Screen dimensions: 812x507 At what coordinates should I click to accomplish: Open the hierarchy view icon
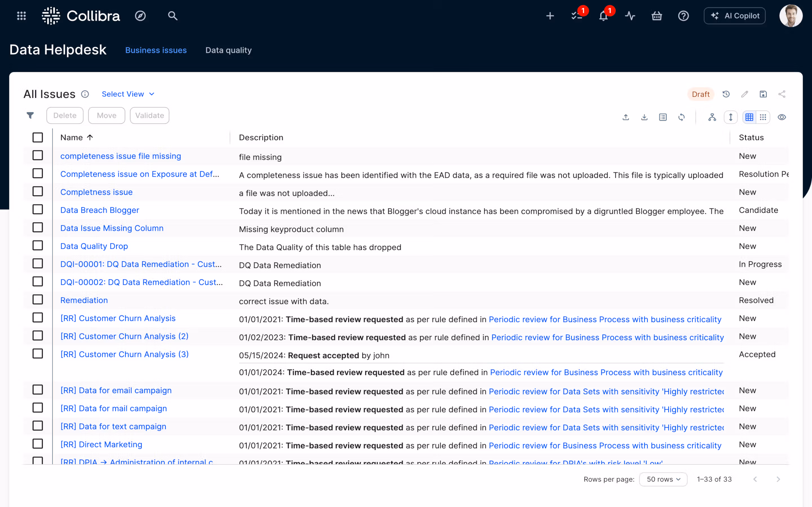pos(712,117)
